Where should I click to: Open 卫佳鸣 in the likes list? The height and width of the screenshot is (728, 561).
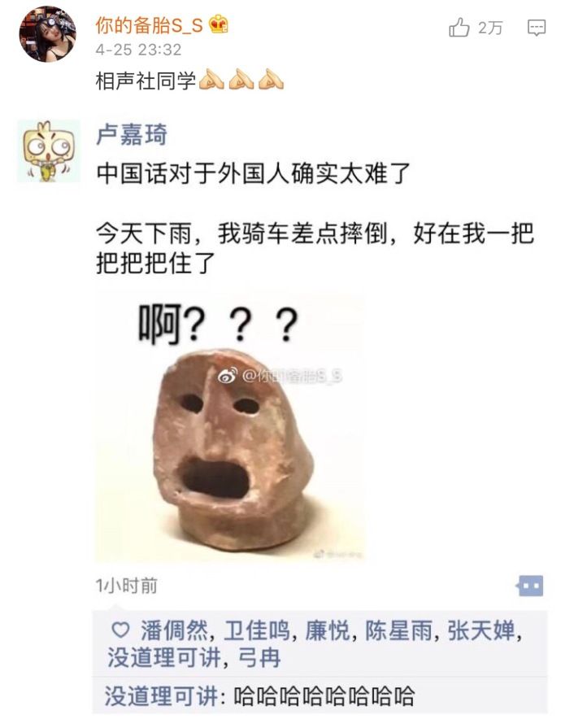(257, 631)
